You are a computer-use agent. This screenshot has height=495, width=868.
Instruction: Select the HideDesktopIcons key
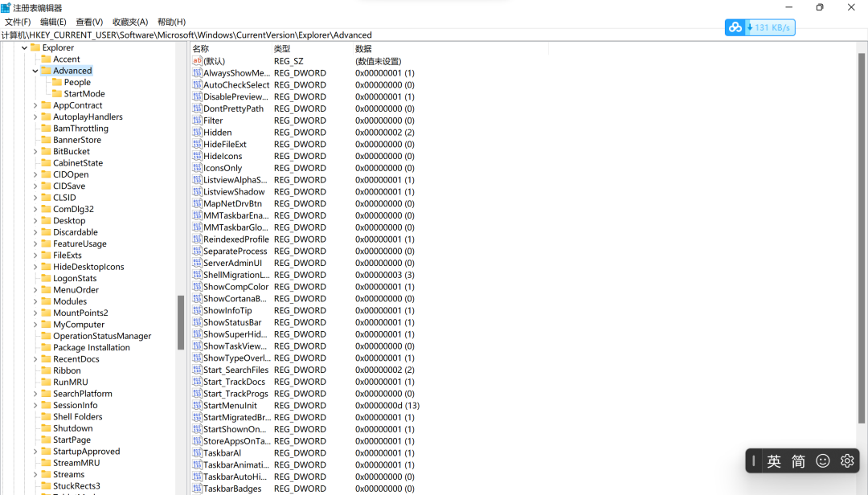click(x=88, y=267)
